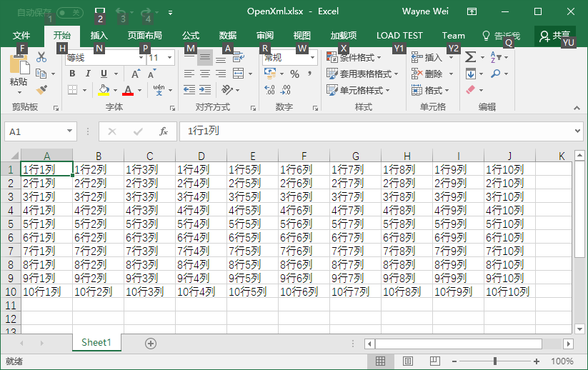The height and width of the screenshot is (370, 588).
Task: Align text left
Action: click(x=189, y=74)
